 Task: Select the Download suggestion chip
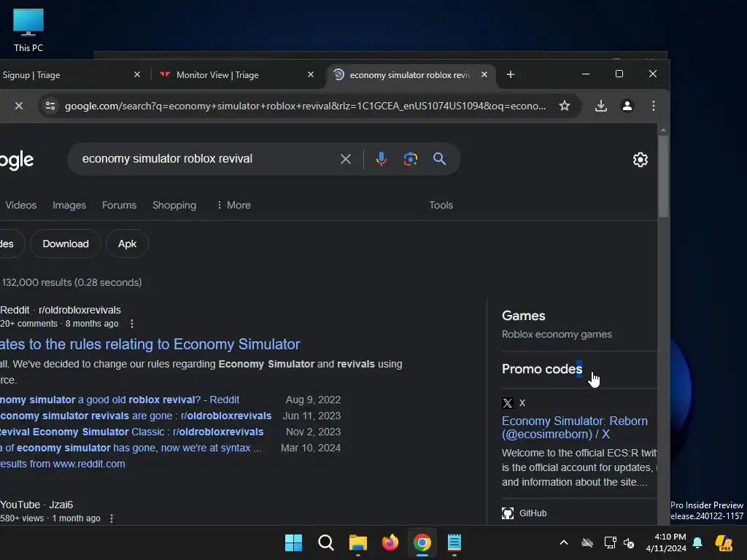(x=66, y=244)
